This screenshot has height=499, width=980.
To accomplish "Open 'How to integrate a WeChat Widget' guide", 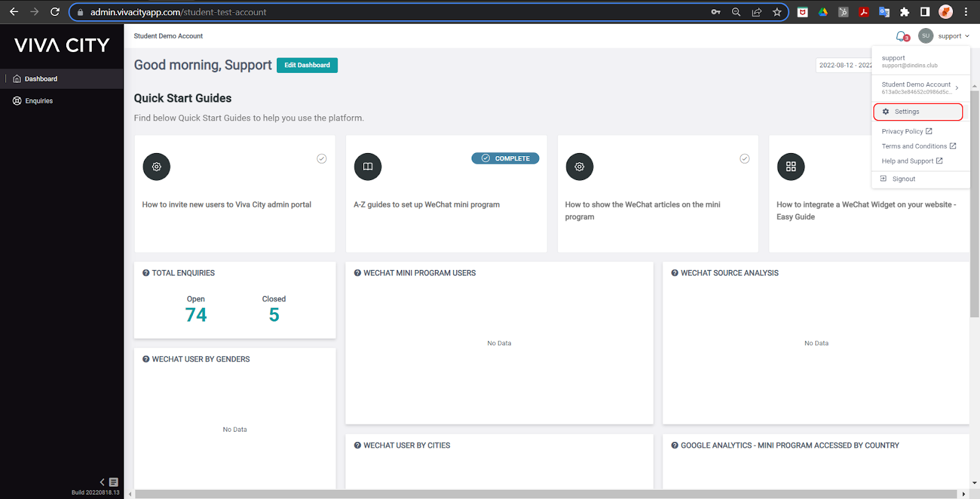I will click(866, 211).
